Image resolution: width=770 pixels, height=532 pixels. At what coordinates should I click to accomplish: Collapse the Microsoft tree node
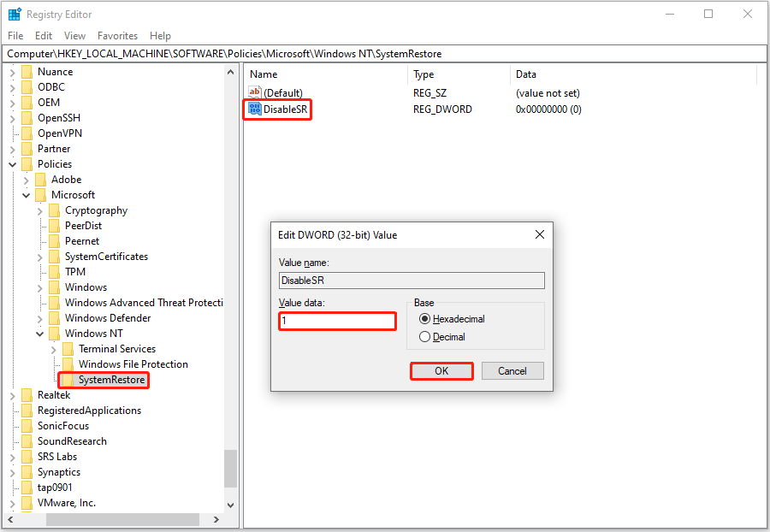coord(26,195)
